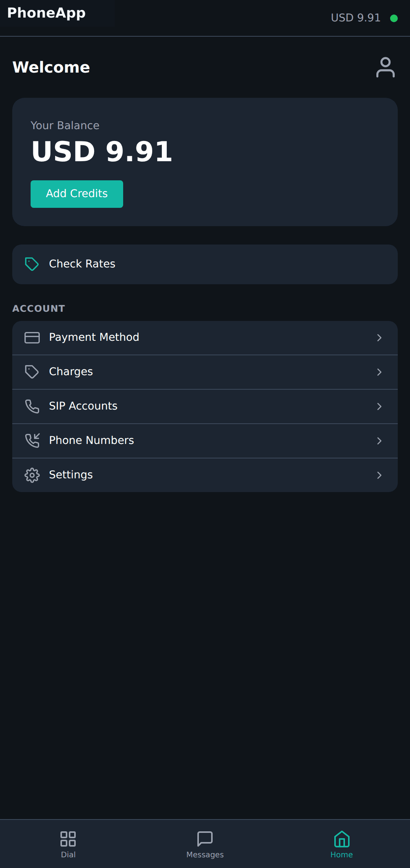The image size is (410, 868).
Task: Select the Home tab label
Action: pos(342,855)
